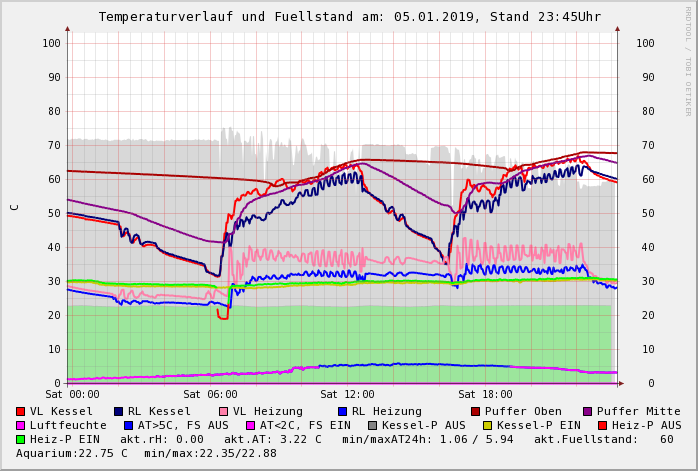The width and height of the screenshot is (698, 471).
Task: Click the Temperaturverlauf und Fuellstand chart title
Action: point(349,17)
